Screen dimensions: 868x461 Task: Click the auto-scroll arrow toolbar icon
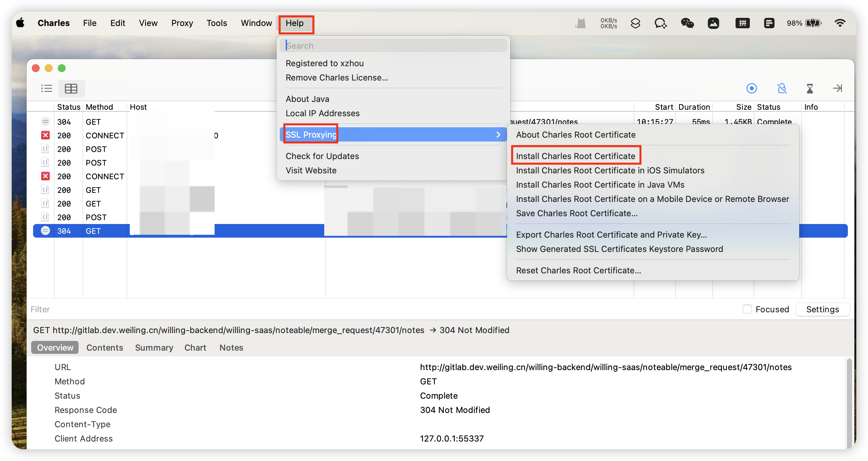click(837, 88)
